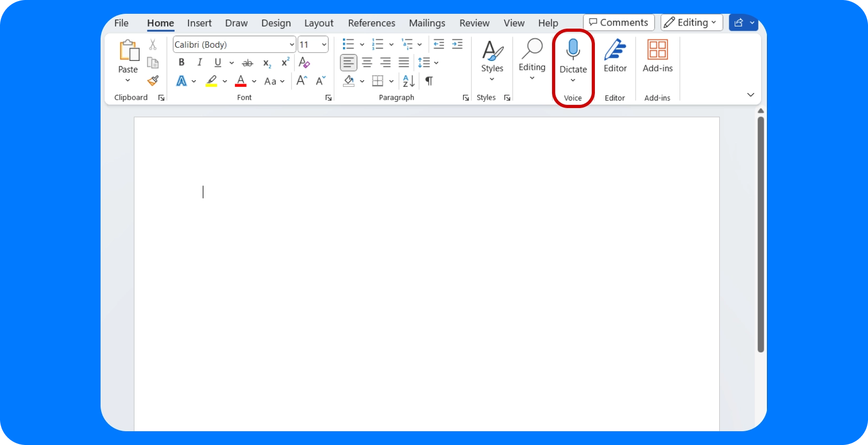Screen dimensions: 868x445
Task: Open the Help tab
Action: [548, 23]
